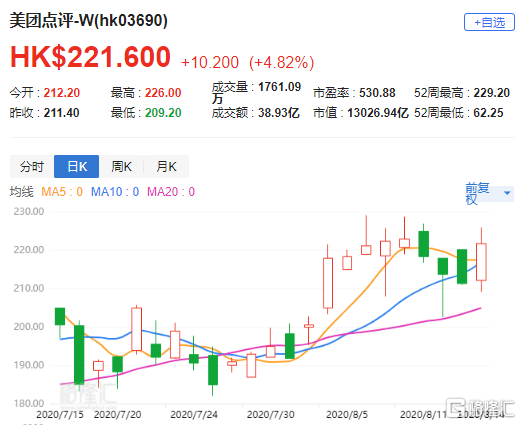Click the last red candlestick on the chart
This screenshot has height=425, width=521.
[x=481, y=262]
